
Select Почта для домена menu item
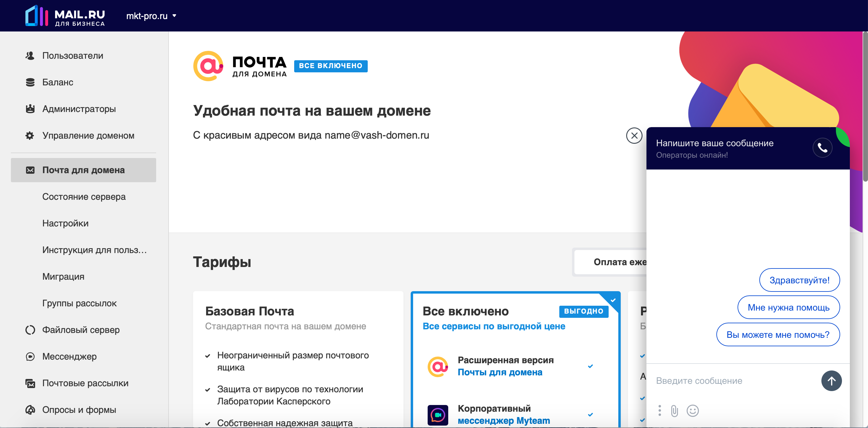(x=83, y=170)
